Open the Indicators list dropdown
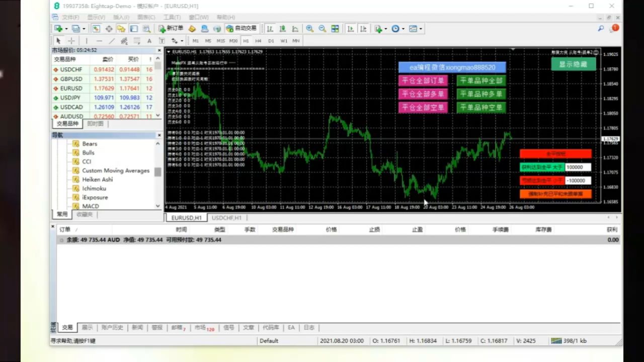 click(381, 29)
